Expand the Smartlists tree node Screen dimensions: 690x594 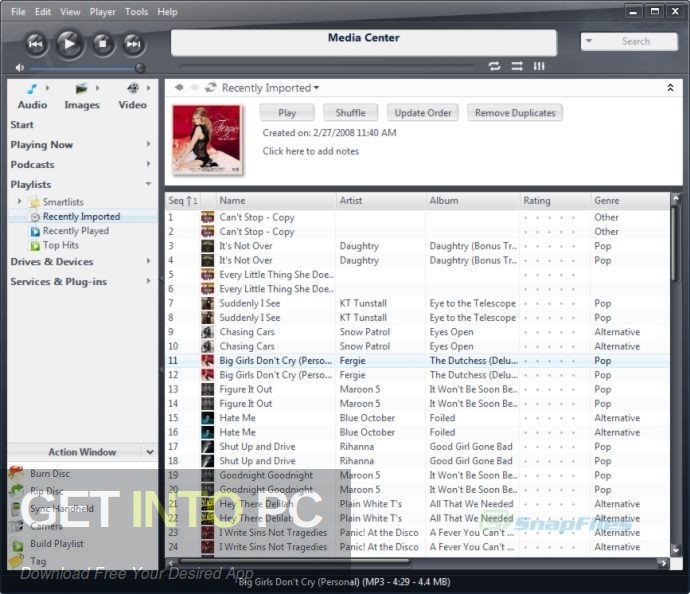(x=19, y=201)
